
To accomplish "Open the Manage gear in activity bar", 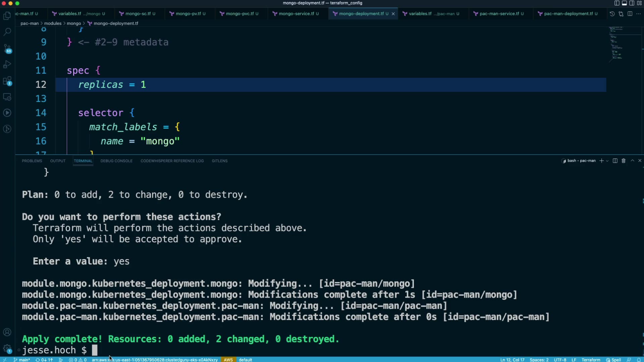I will (7, 348).
